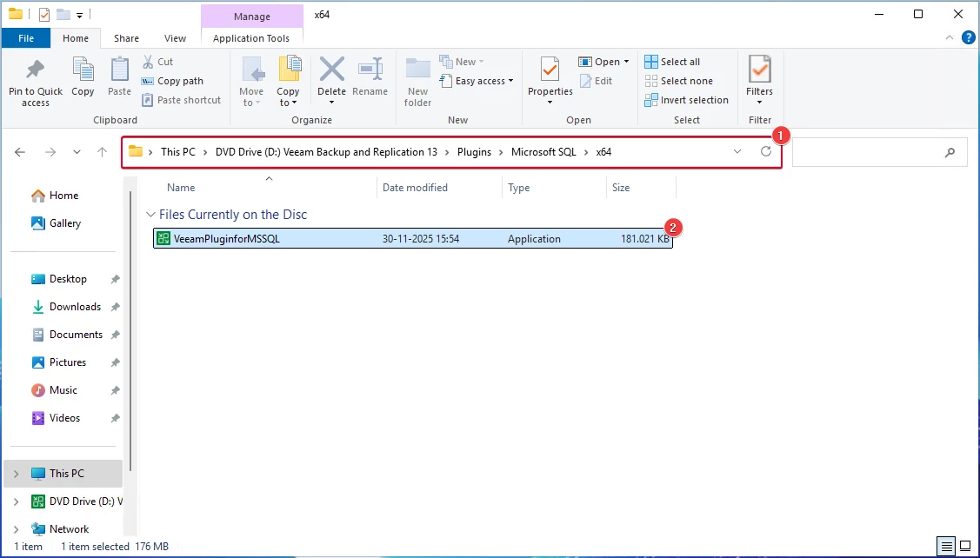Screen dimensions: 980x558
Task: Click the Rename icon
Action: 370,69
